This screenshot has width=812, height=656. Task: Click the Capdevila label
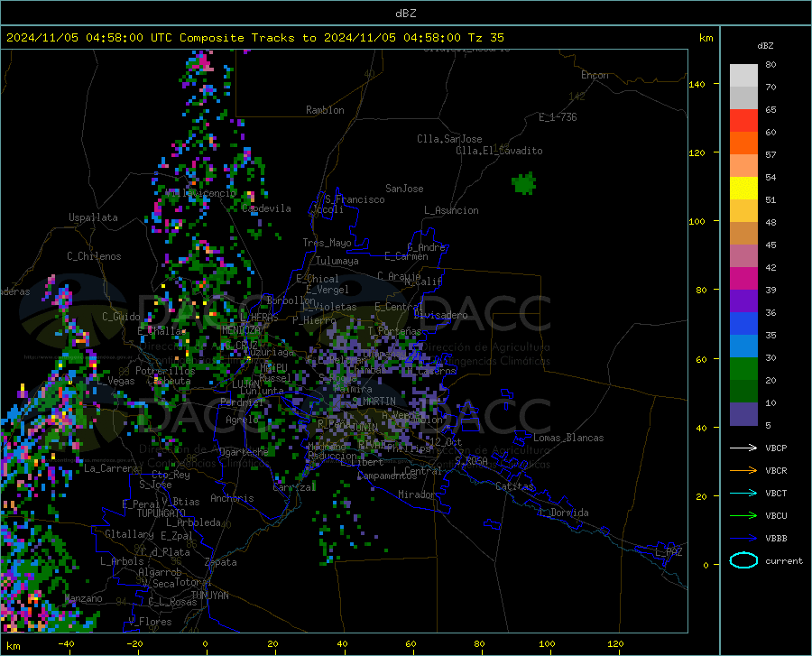pyautogui.click(x=266, y=208)
